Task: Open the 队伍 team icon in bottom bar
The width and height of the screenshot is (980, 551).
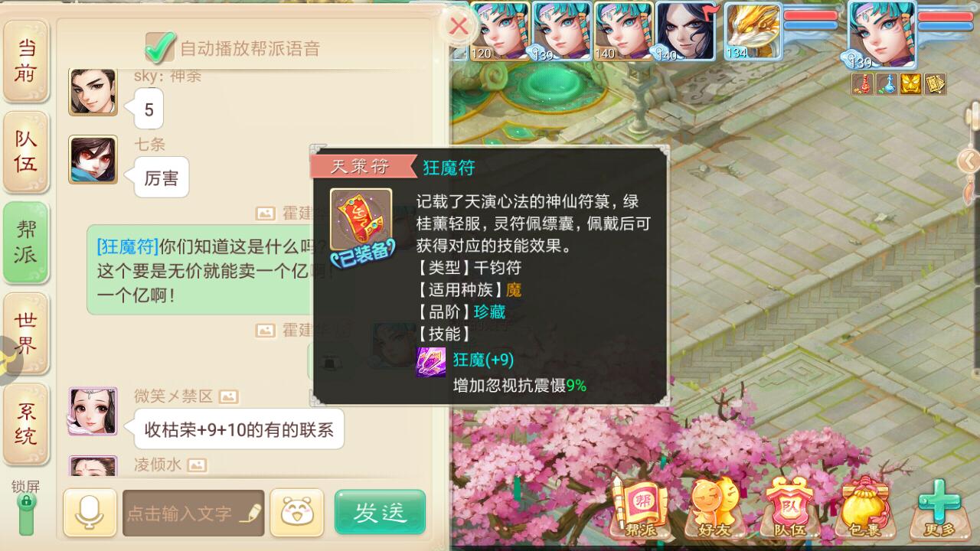Action: point(792,507)
